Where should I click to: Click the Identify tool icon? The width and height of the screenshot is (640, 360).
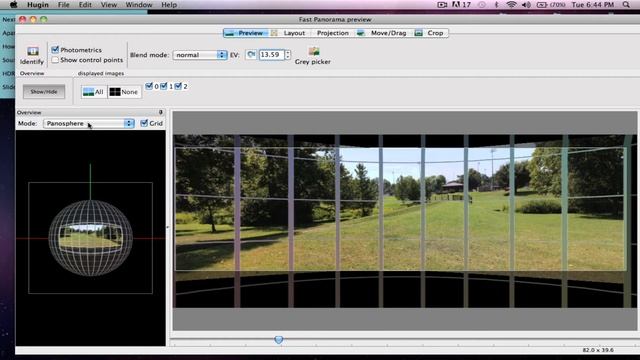coord(33,51)
